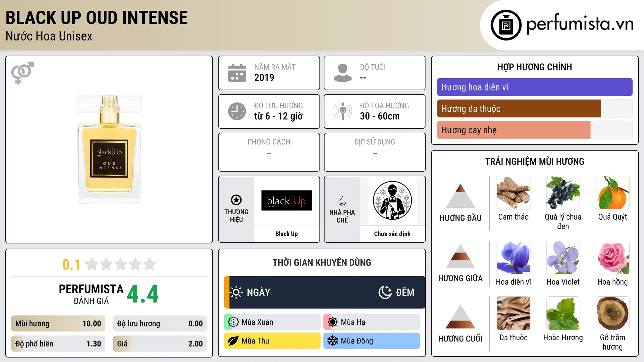
Task: Click the Mùa Hạ season bar
Action: coord(372,322)
